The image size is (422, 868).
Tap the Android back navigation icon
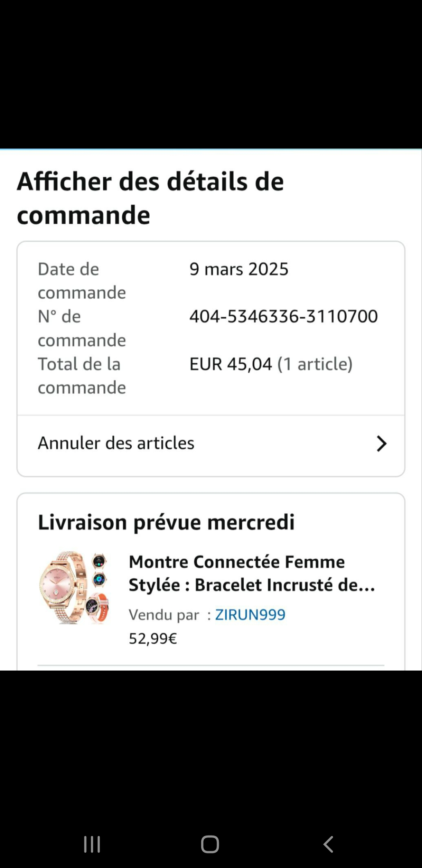[x=328, y=844]
